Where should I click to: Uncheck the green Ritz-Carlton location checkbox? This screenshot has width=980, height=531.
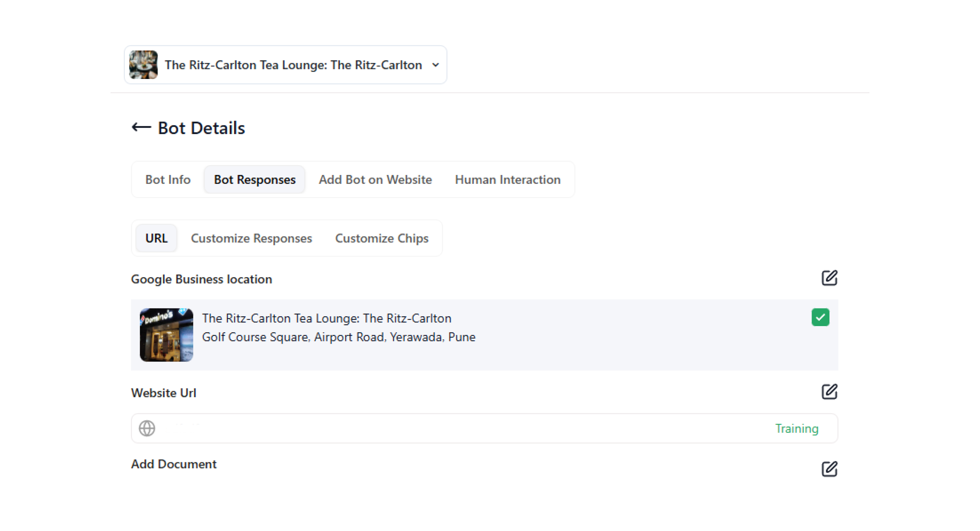click(x=820, y=317)
